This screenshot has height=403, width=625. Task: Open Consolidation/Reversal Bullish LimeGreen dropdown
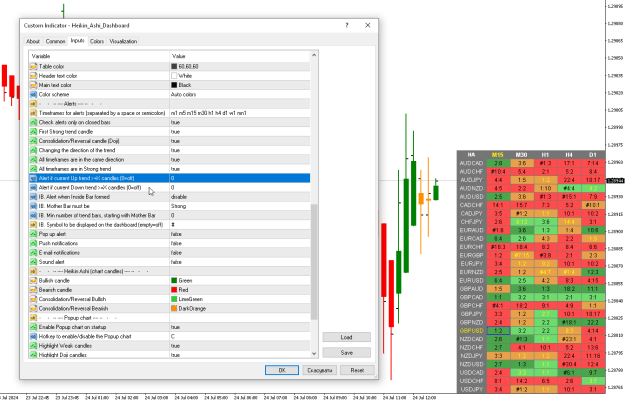click(240, 299)
